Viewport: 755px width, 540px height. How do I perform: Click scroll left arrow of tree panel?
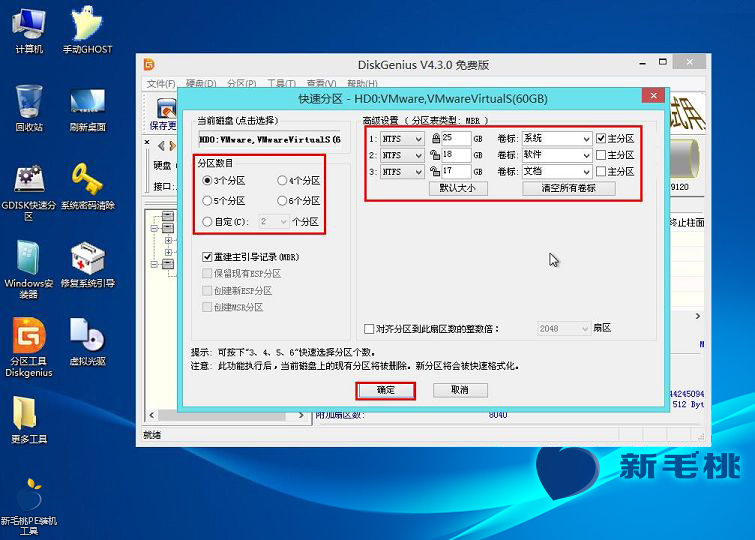[x=152, y=415]
